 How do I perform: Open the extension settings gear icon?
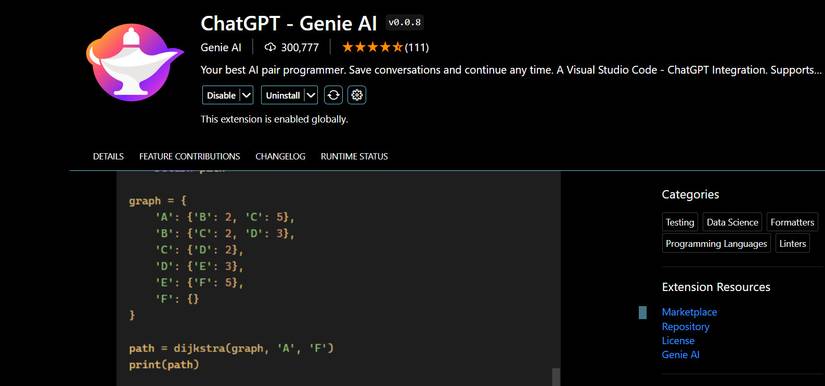(x=357, y=95)
